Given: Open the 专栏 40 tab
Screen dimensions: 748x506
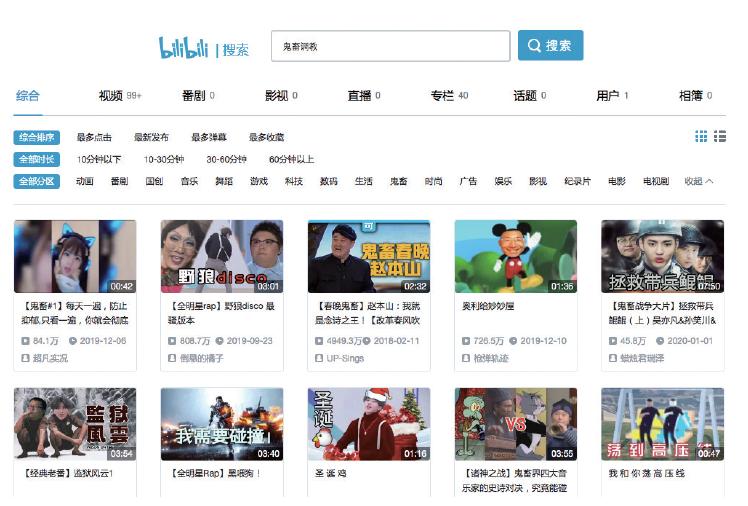Looking at the screenshot, I should pos(449,96).
